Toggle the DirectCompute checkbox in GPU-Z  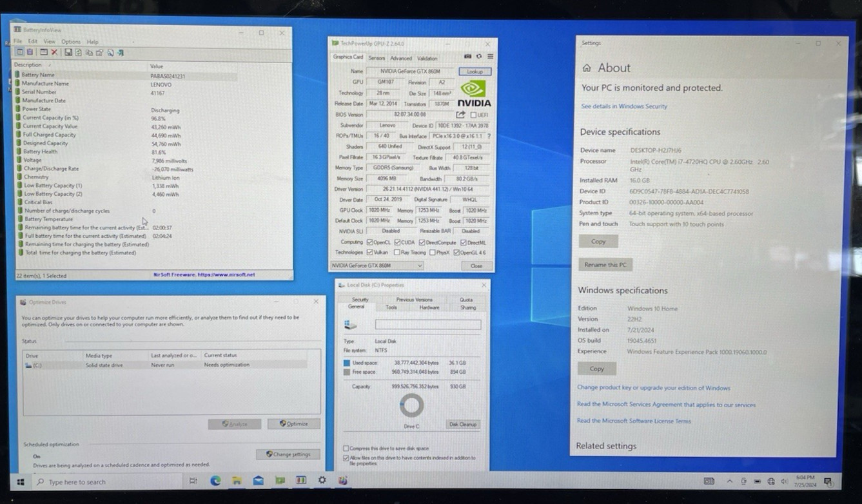(x=423, y=242)
